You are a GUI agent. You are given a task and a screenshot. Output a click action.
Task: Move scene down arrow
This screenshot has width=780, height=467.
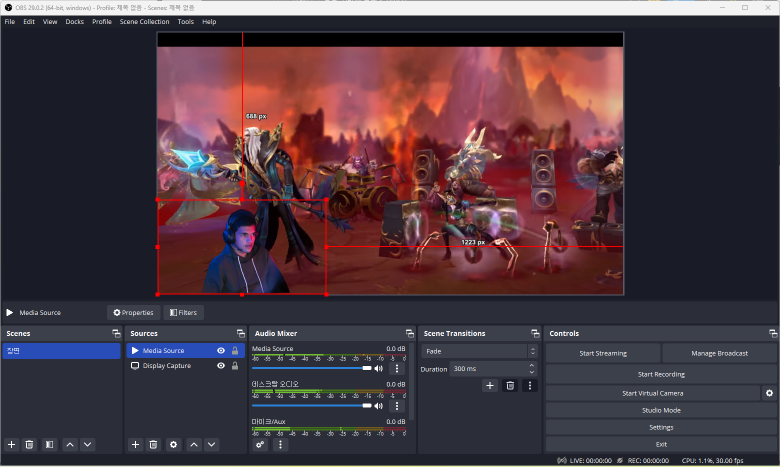pos(88,445)
